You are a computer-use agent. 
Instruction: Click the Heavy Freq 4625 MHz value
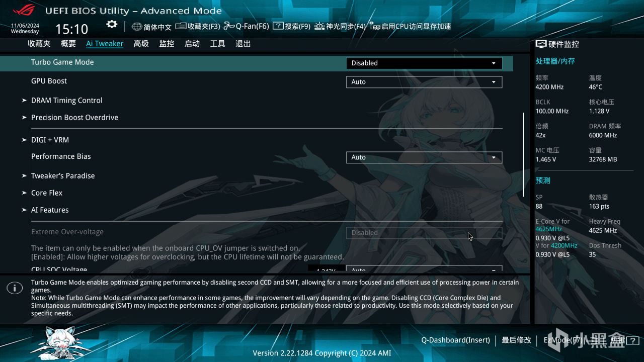pyautogui.click(x=603, y=231)
